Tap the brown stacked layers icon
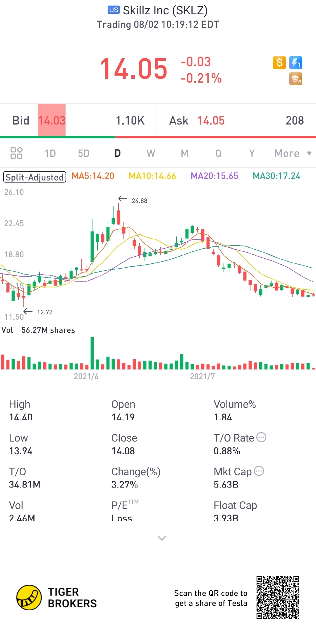This screenshot has height=644, width=316. point(296,79)
